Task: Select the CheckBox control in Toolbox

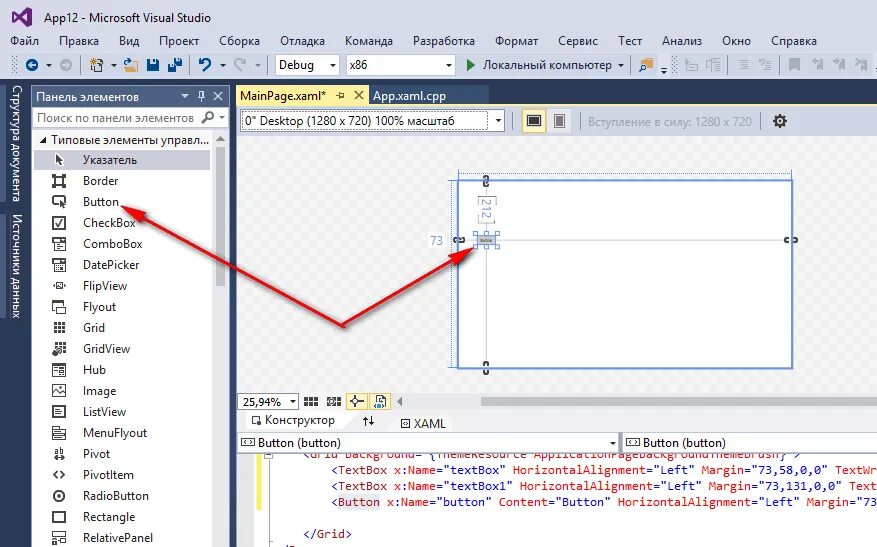Action: coord(122,223)
